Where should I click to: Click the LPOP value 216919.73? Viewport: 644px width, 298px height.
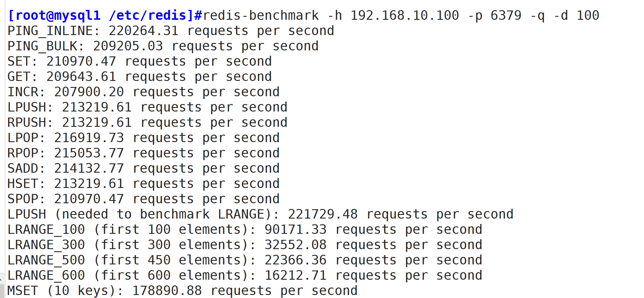(x=89, y=138)
